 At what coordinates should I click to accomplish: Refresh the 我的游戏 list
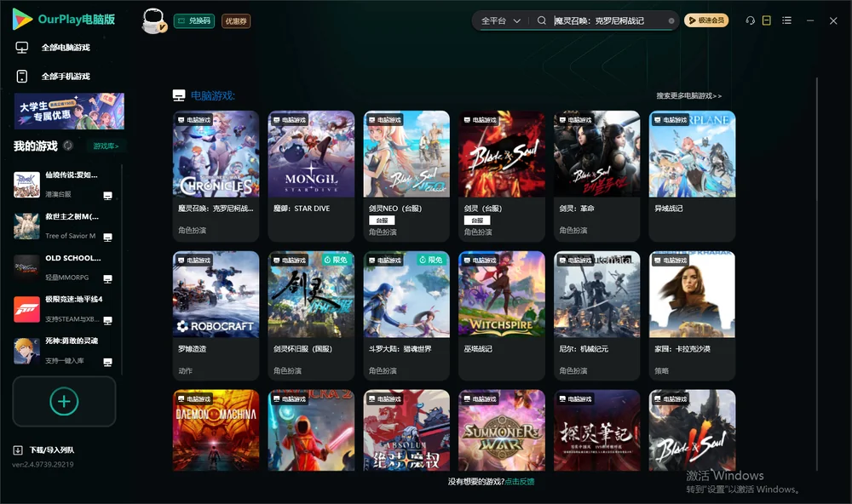(x=68, y=146)
